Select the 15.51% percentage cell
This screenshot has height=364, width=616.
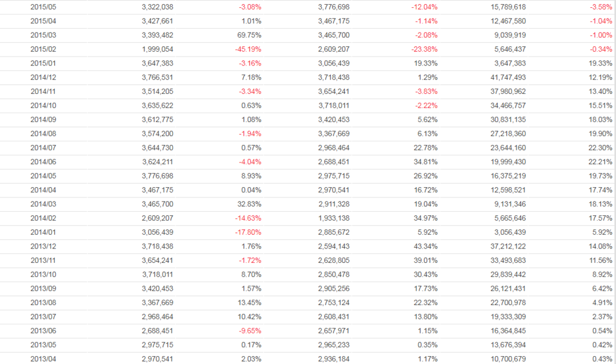coord(600,105)
